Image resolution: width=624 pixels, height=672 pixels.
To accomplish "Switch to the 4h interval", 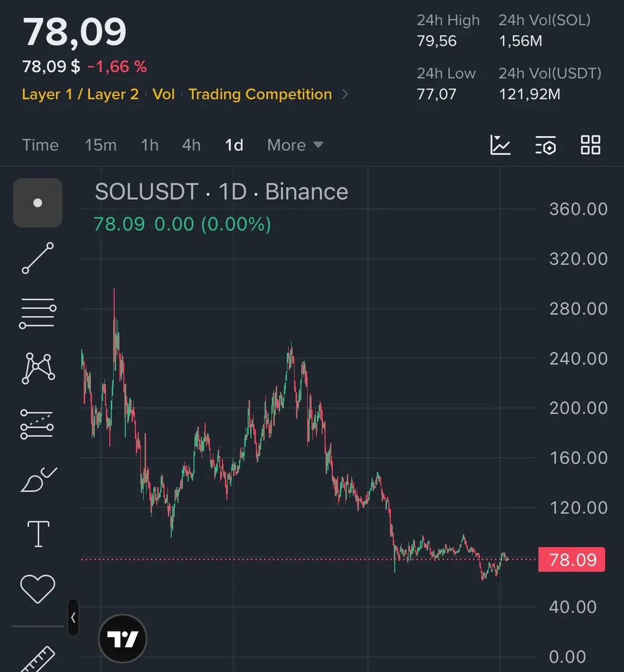I will (191, 145).
